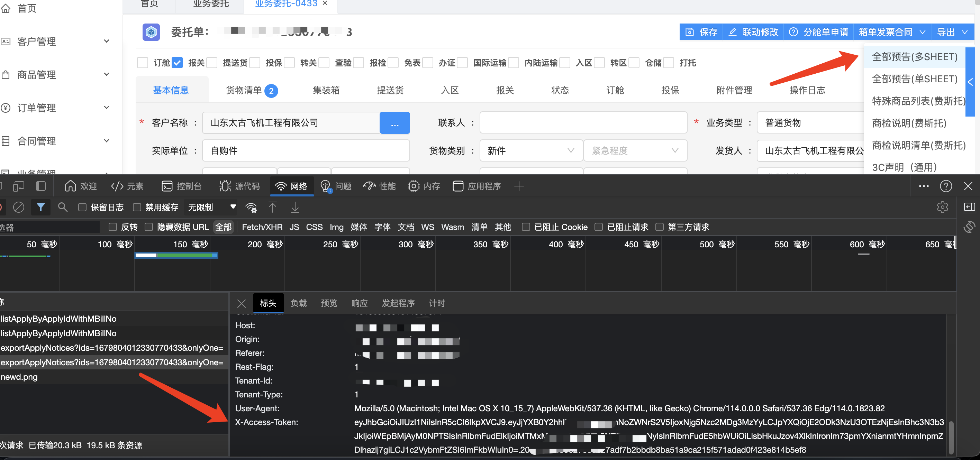Switch to the 集装箱 tab
Image resolution: width=980 pixels, height=460 pixels.
click(x=326, y=90)
